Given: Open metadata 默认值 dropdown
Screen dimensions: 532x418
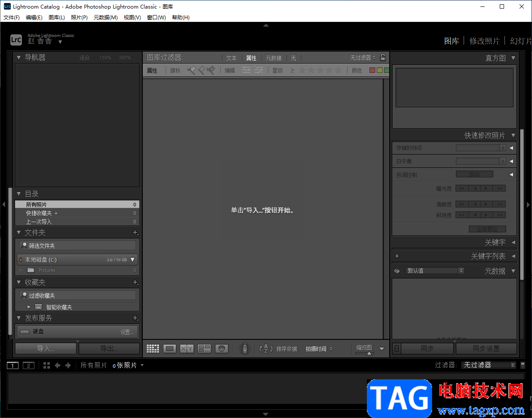Looking at the screenshot, I should pyautogui.click(x=435, y=271).
